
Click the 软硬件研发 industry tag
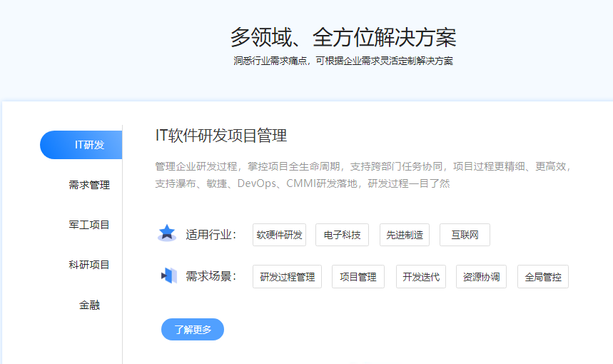279,235
